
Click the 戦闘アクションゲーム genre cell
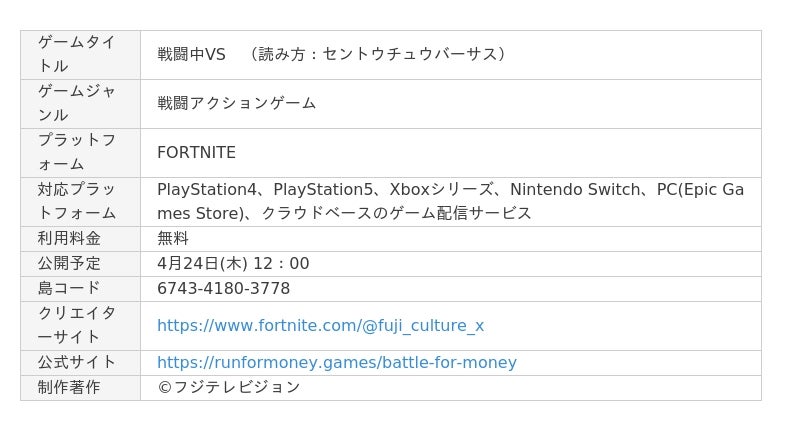[x=451, y=104]
